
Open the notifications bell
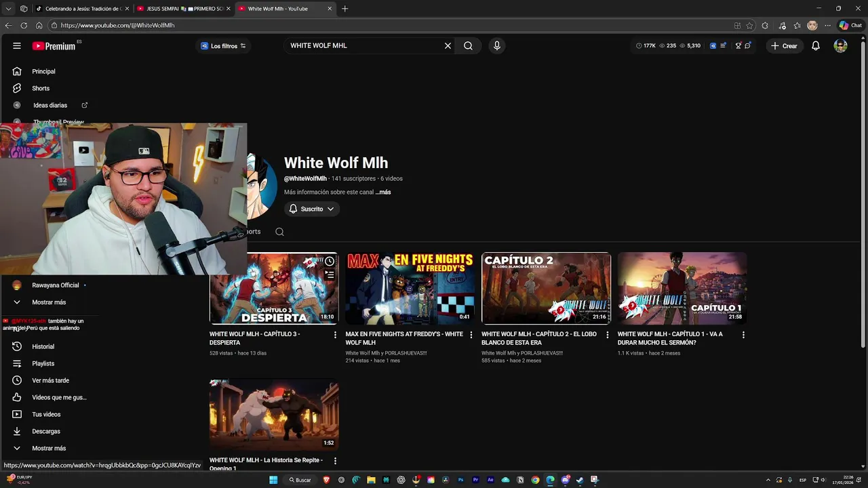(x=816, y=45)
